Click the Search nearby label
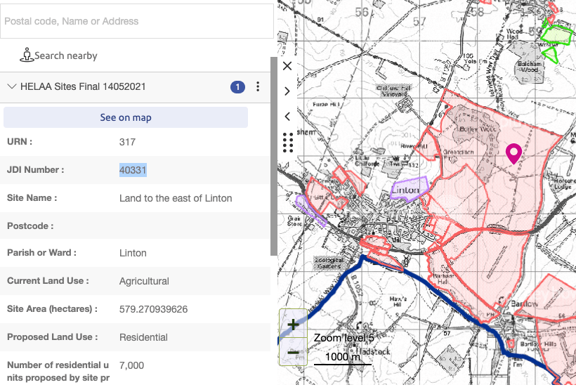 click(x=66, y=55)
